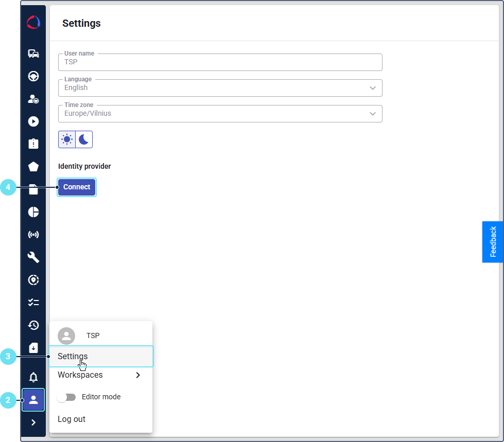Open the Language dropdown
The height and width of the screenshot is (442, 504).
click(x=220, y=88)
